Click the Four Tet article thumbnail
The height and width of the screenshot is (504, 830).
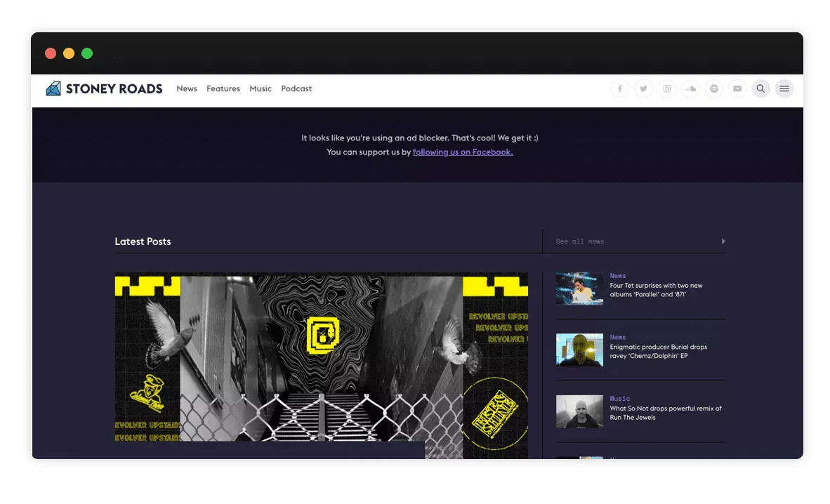tap(579, 289)
